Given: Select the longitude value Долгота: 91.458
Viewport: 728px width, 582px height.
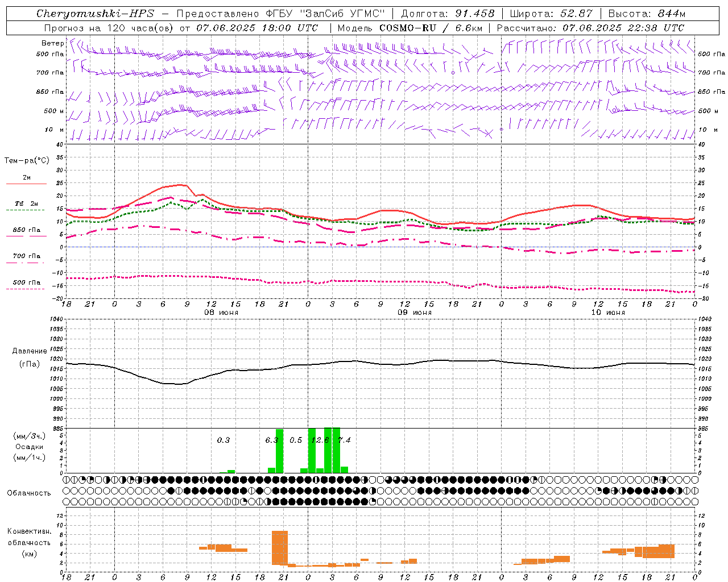Looking at the screenshot, I should click(448, 14).
